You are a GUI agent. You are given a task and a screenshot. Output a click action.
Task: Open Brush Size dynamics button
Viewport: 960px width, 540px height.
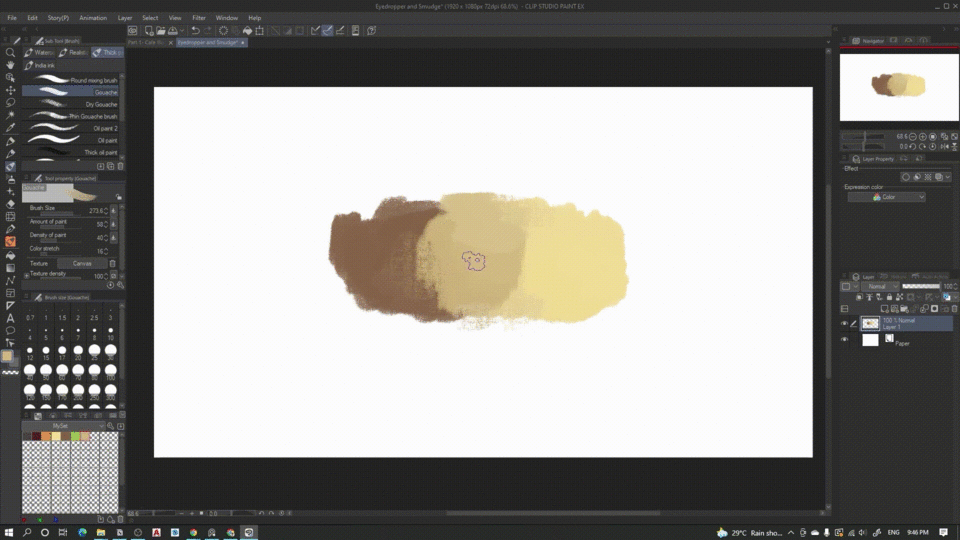tap(113, 210)
